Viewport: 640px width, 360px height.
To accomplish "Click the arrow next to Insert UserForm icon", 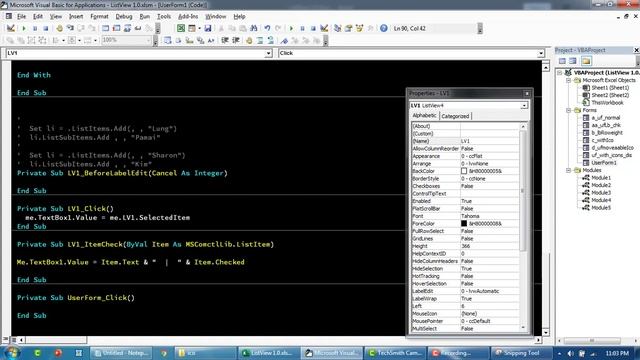I will click(199, 28).
